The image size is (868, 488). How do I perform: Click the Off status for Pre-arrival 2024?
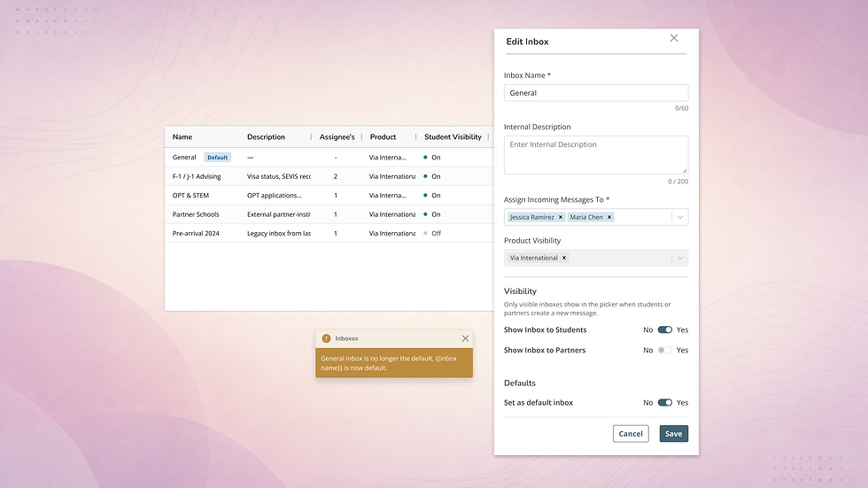[432, 234]
